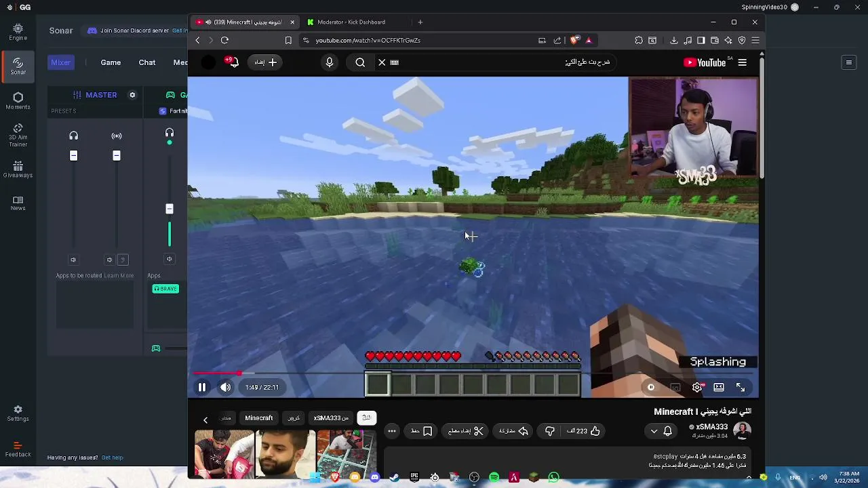Viewport: 868px width, 488px height.
Task: Adjust the Master broadcast volume slider
Action: coord(117,156)
